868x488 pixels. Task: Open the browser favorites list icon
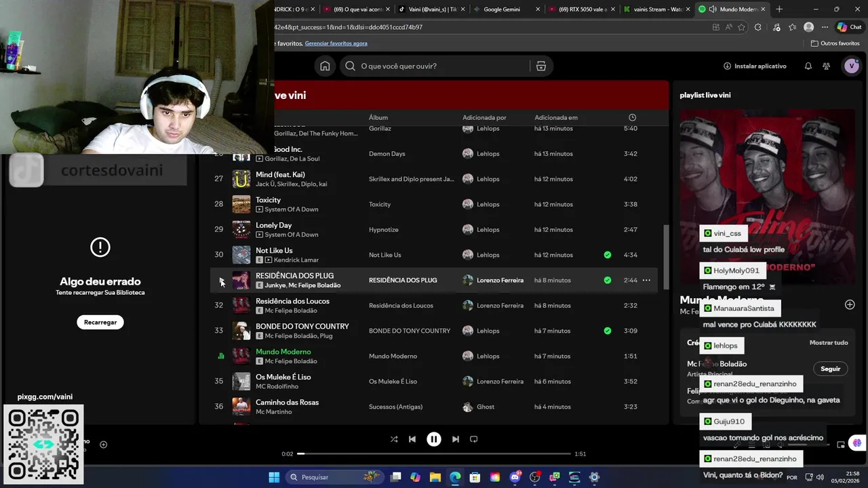(792, 27)
